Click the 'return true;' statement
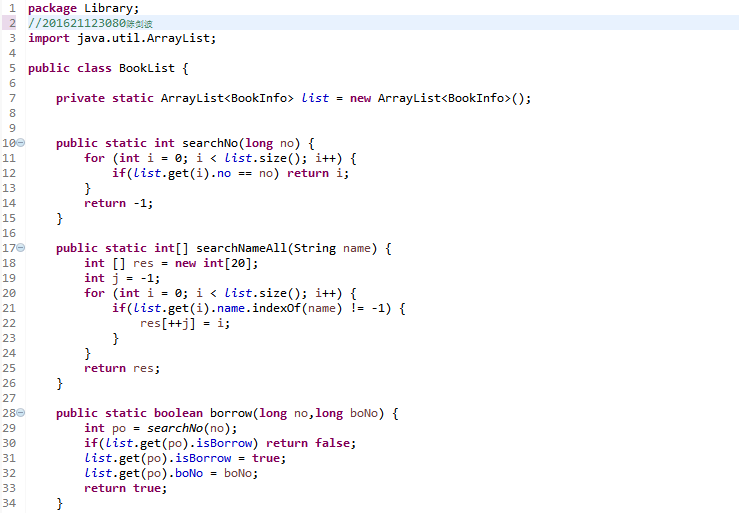 (x=125, y=488)
